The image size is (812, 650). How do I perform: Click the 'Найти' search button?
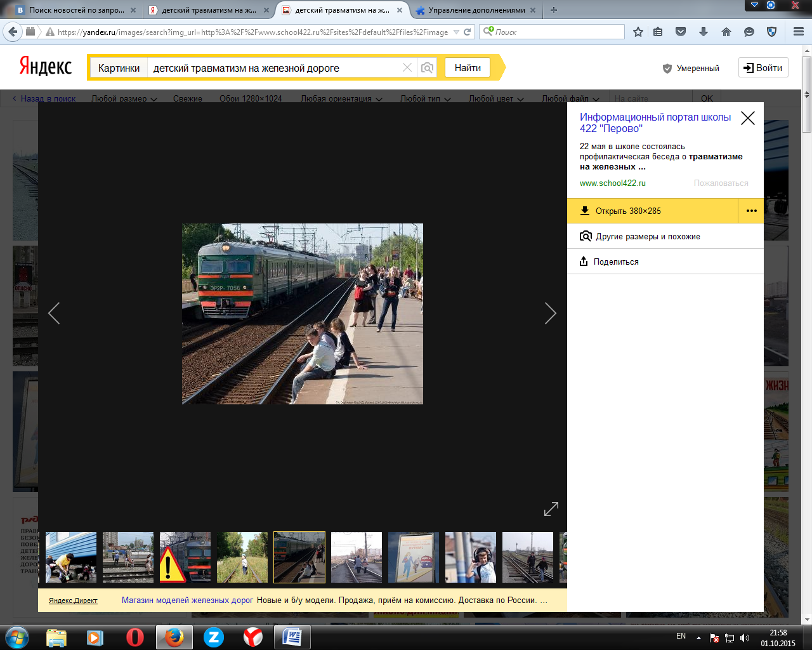[468, 68]
